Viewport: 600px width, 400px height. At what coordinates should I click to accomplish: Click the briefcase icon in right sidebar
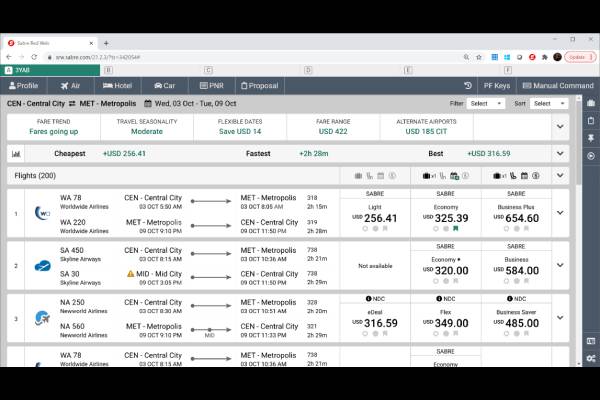(591, 103)
